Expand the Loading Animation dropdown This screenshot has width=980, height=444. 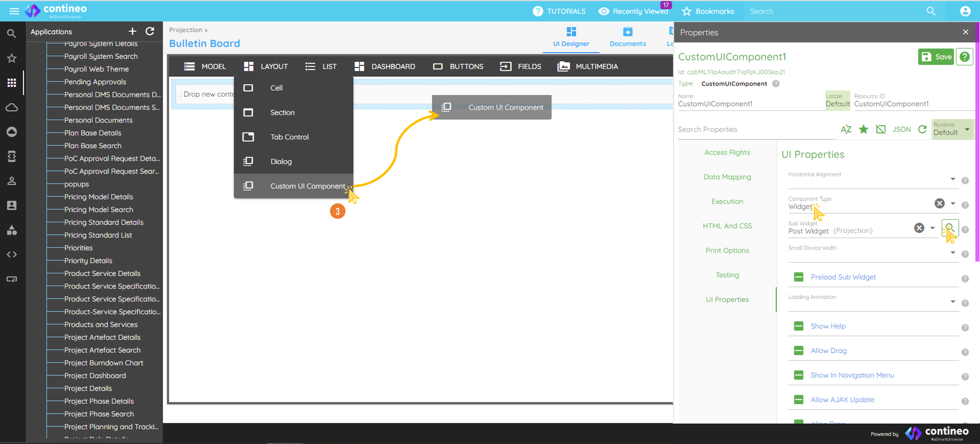tap(953, 302)
